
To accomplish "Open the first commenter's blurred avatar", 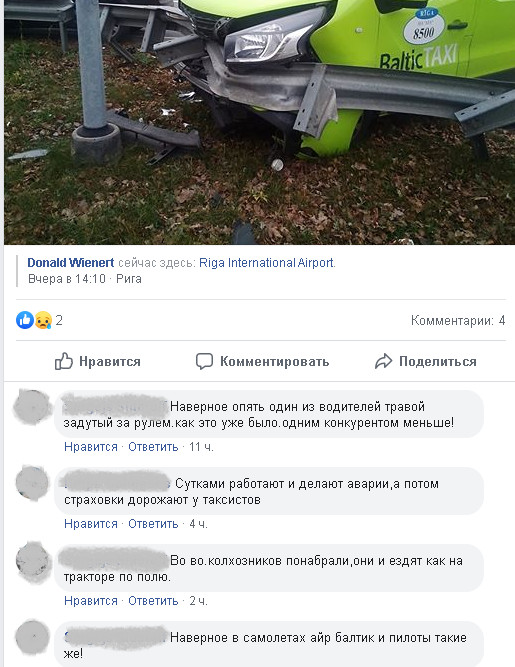I will pos(32,407).
